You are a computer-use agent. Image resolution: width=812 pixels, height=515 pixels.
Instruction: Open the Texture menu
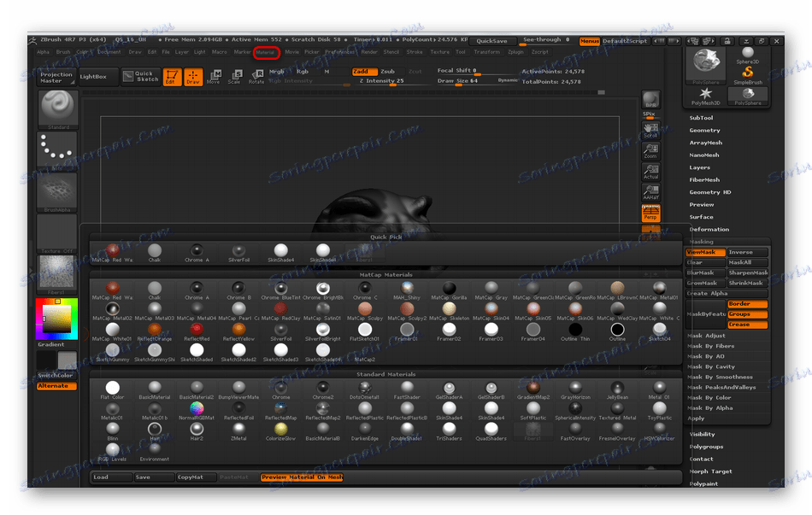pos(439,52)
